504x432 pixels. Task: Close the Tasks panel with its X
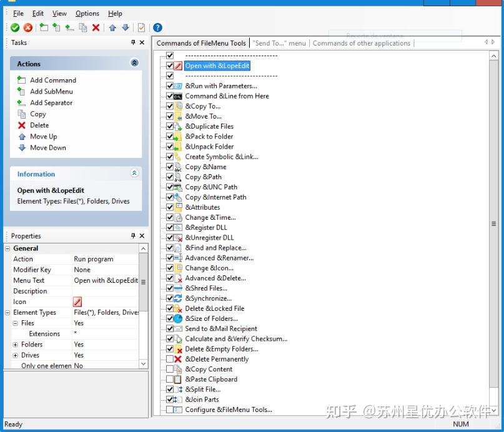(142, 42)
